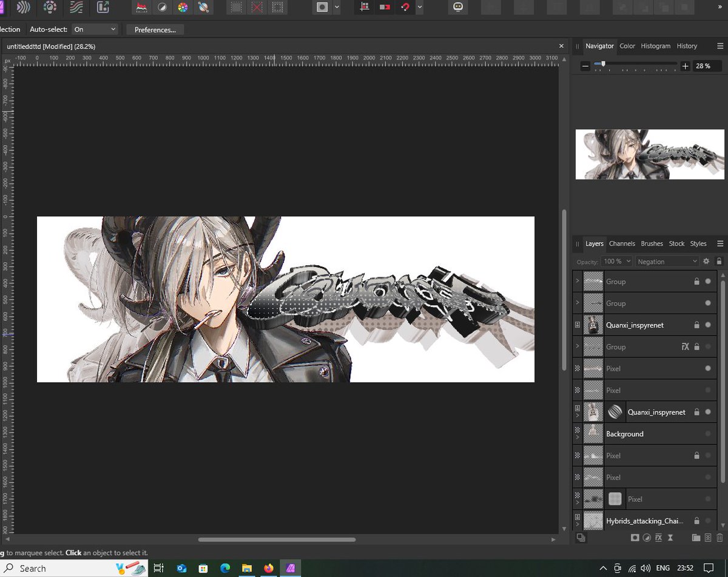Toggle Snapping with the magnet icon
Screen dimensions: 728x577
pyautogui.click(x=406, y=7)
